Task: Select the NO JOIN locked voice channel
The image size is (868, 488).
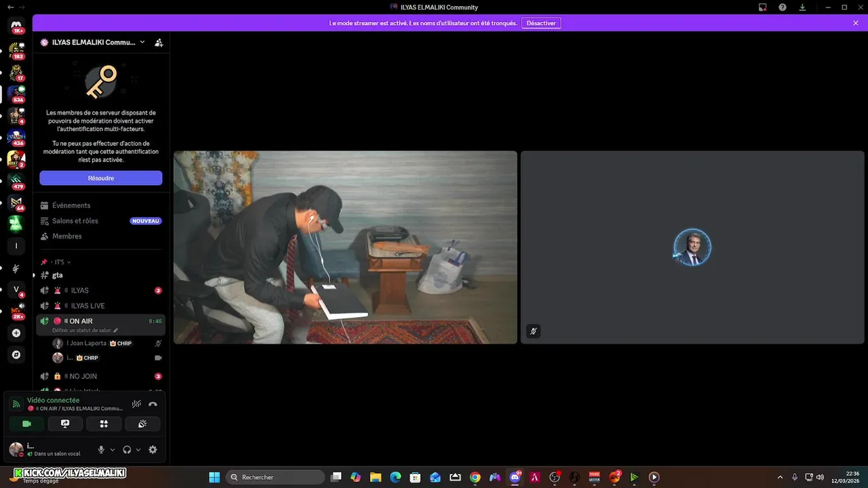Action: (x=100, y=376)
